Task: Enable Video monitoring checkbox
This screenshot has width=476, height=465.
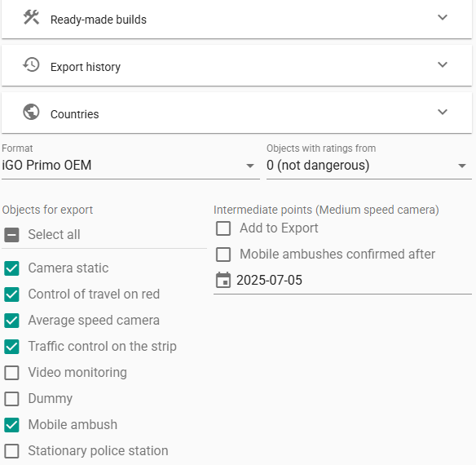Action: (x=12, y=373)
